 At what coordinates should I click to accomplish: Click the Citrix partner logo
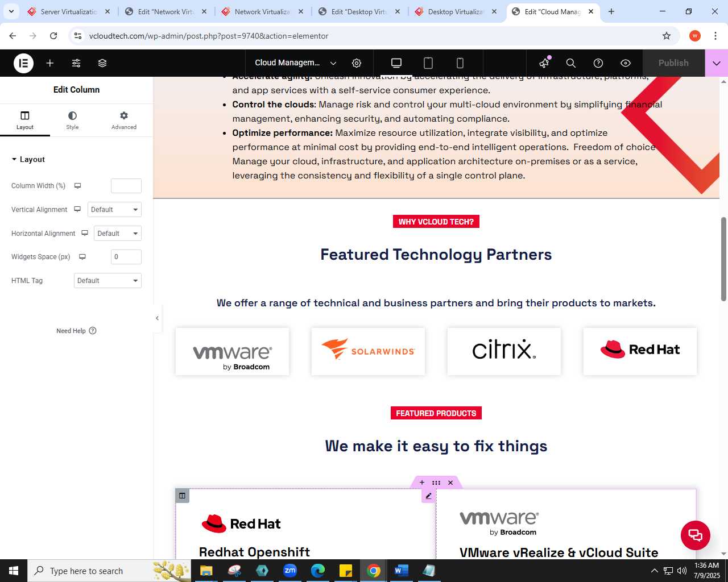click(x=504, y=352)
